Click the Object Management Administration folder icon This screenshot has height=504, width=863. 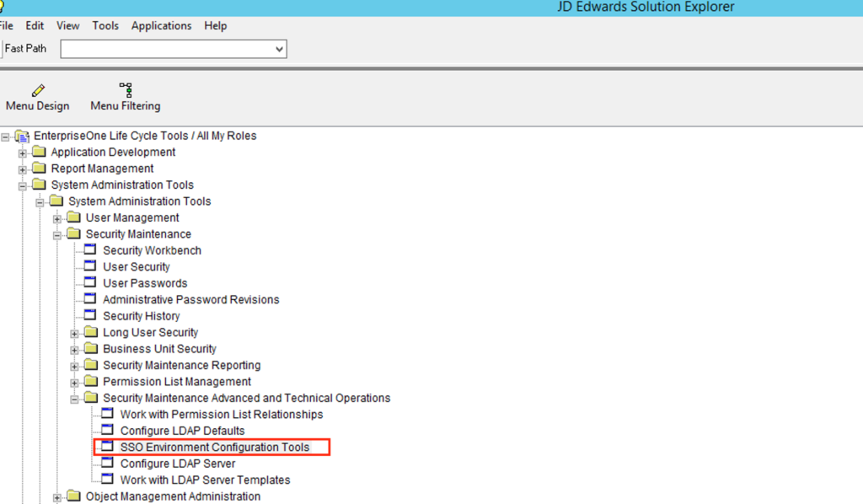point(74,496)
